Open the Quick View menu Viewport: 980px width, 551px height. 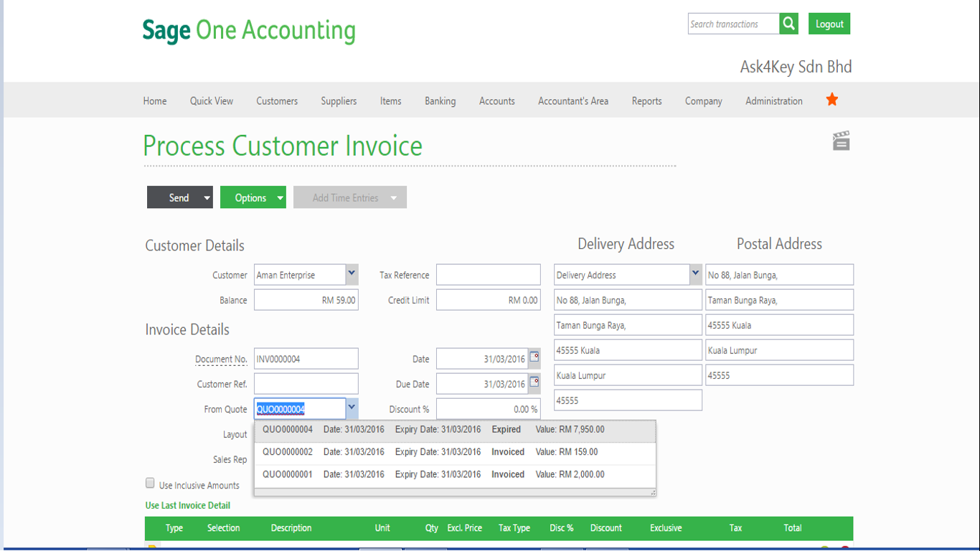pyautogui.click(x=212, y=101)
